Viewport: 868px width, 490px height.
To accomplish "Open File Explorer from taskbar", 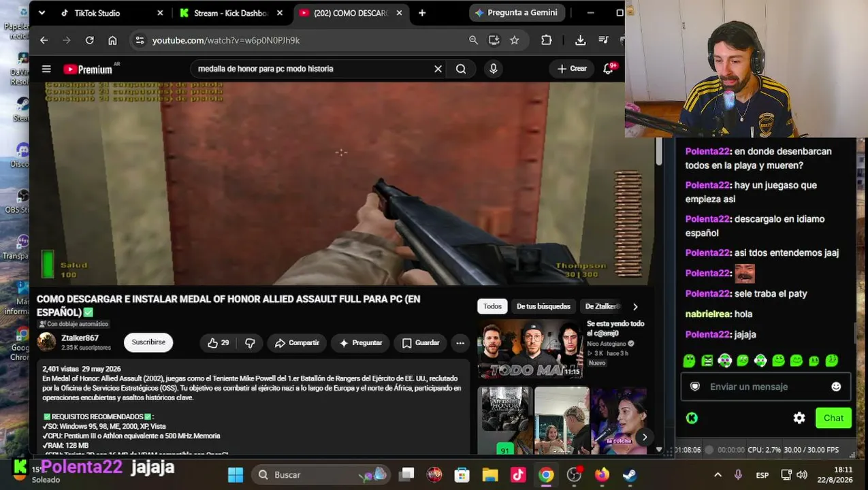I will pos(490,474).
